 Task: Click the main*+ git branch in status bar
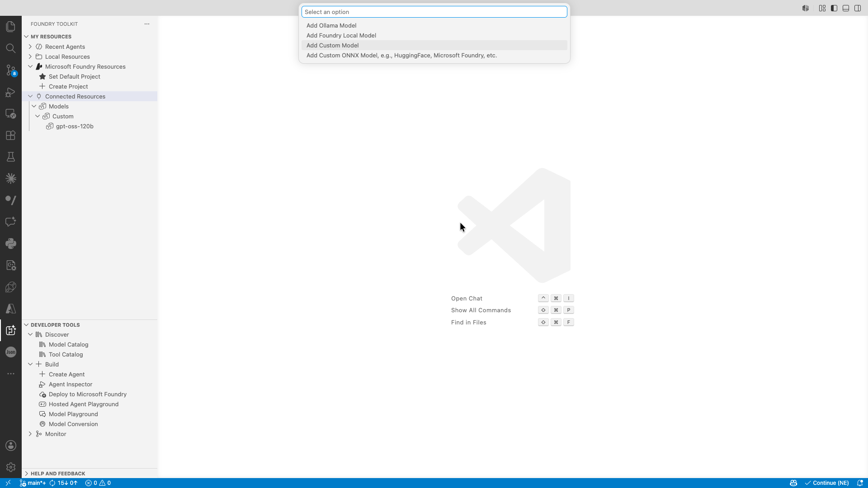point(33,483)
